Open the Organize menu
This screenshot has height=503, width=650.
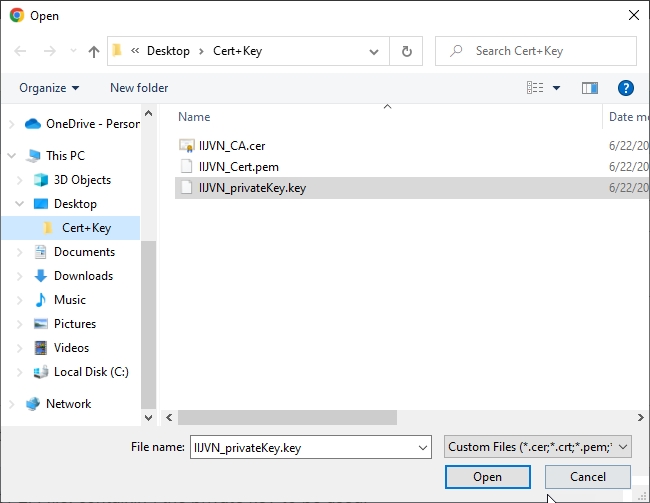coord(48,88)
